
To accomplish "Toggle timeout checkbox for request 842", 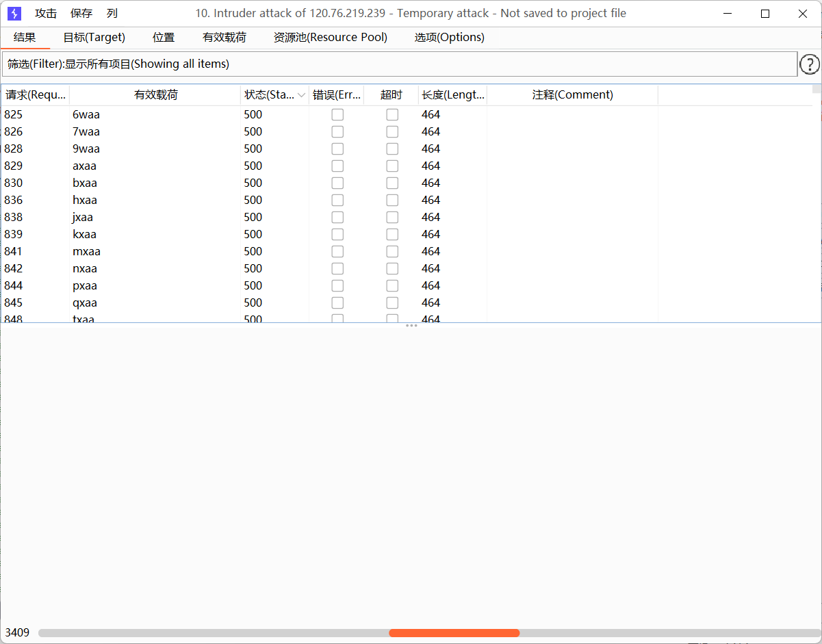I will pyautogui.click(x=392, y=269).
